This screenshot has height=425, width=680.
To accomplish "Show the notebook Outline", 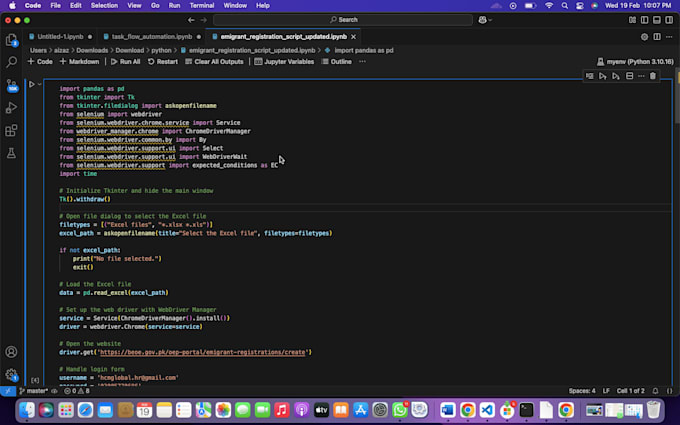I will tap(337, 62).
